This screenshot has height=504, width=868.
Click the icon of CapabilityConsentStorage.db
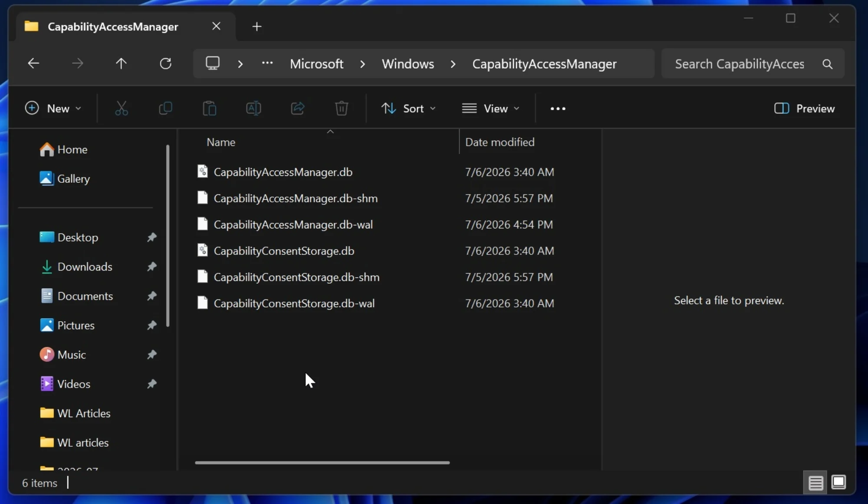tap(202, 250)
